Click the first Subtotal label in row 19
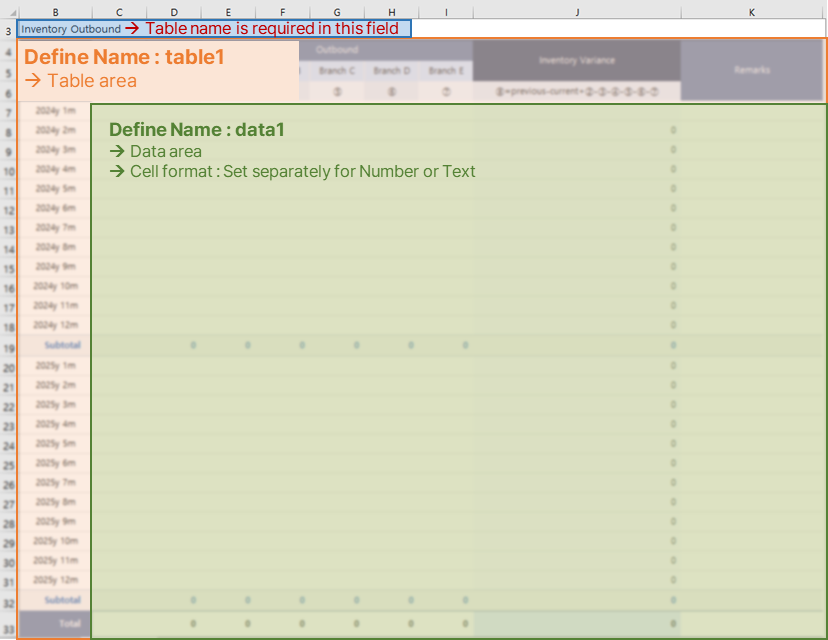This screenshot has height=640, width=828. point(61,345)
